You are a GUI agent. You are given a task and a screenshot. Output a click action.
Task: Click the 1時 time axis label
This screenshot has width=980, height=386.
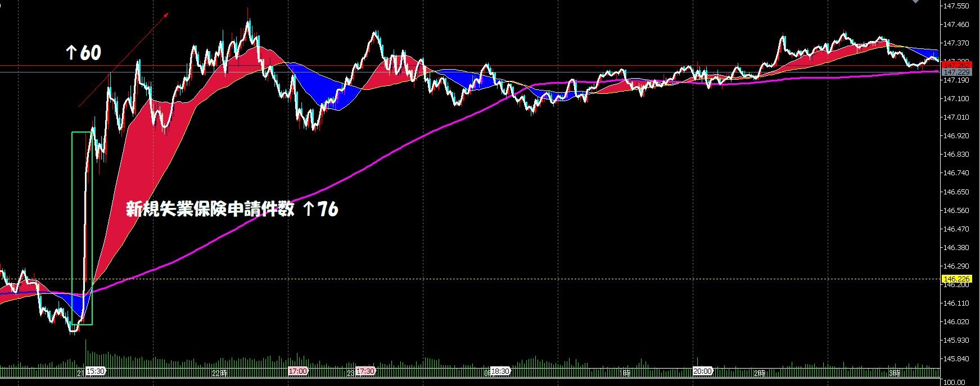(x=625, y=373)
